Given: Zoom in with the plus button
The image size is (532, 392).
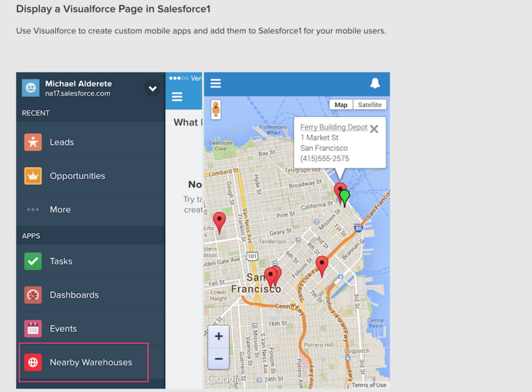Looking at the screenshot, I should [219, 336].
